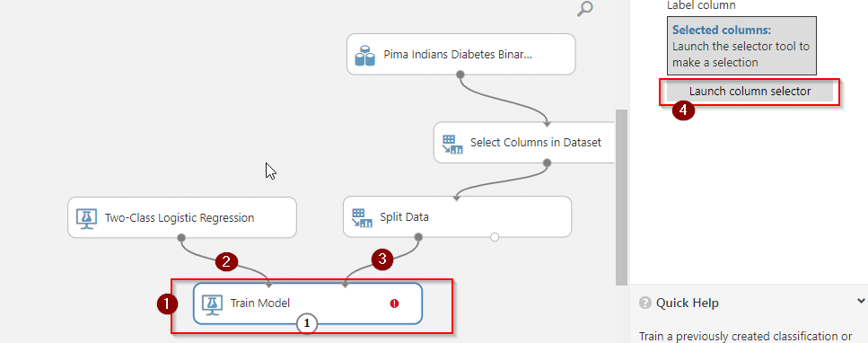Select the Train Model module
The width and height of the screenshot is (868, 343).
[x=308, y=303]
